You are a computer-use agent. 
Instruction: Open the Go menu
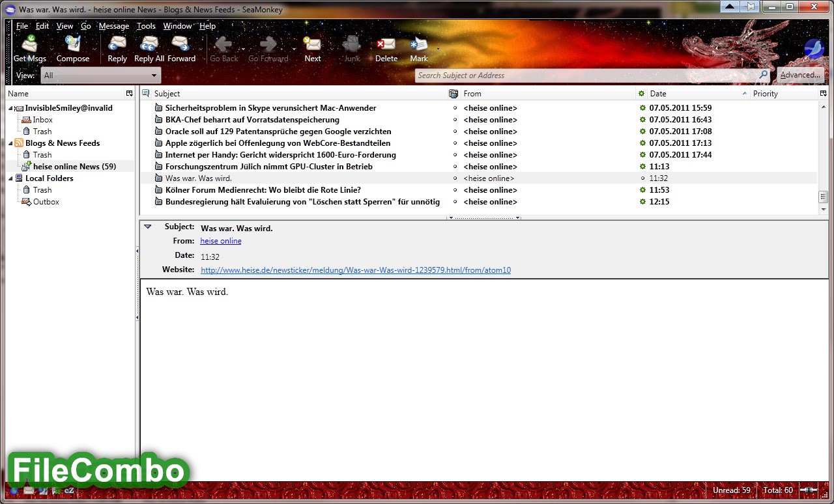click(86, 26)
